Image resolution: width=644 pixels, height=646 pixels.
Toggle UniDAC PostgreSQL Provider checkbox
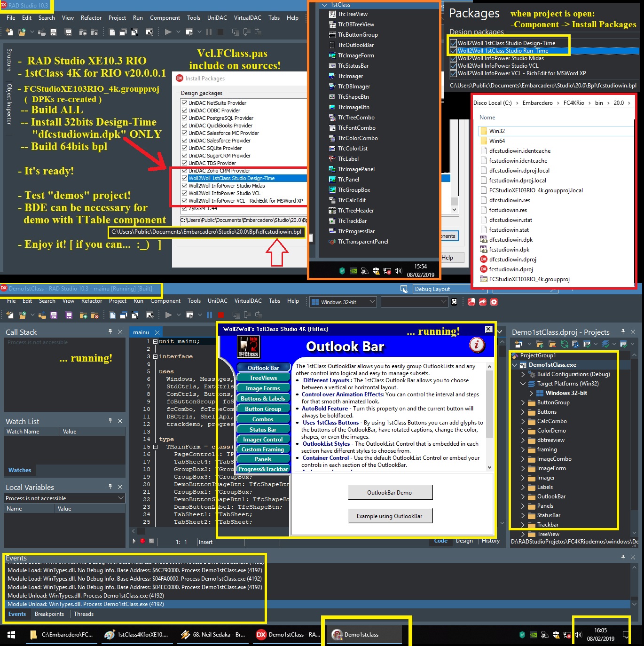184,118
